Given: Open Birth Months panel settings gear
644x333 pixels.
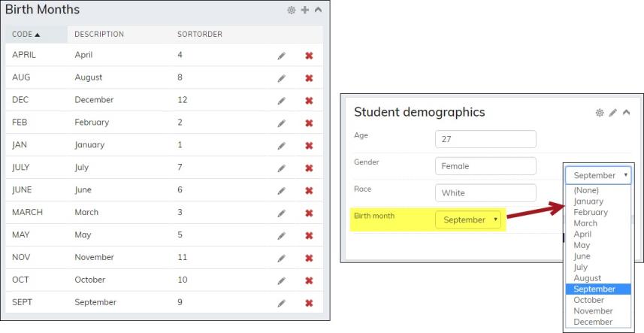Looking at the screenshot, I should [292, 11].
